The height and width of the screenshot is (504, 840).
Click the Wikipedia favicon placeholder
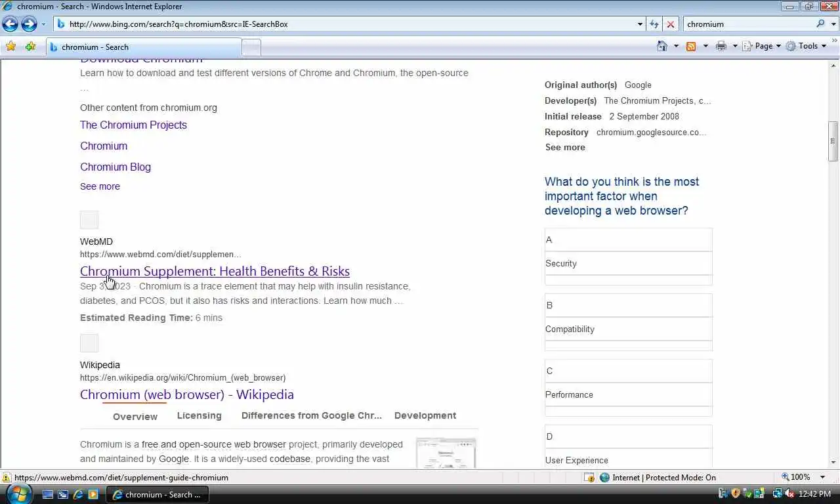(89, 343)
